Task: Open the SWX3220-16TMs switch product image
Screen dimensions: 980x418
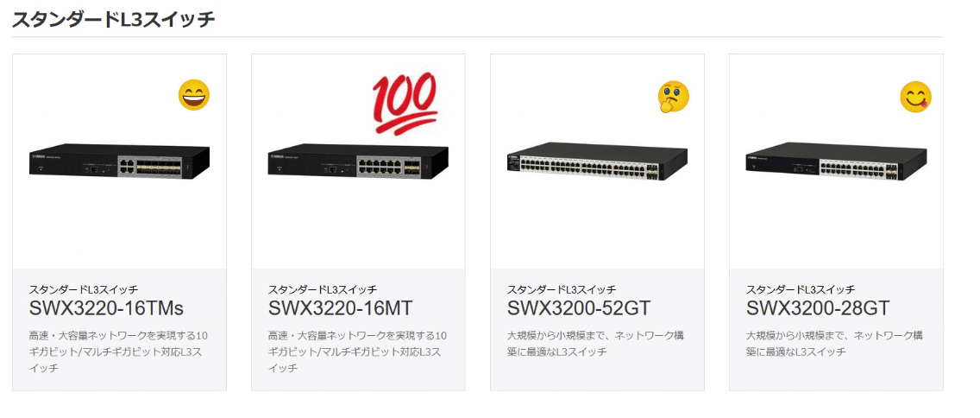Action: (119, 161)
